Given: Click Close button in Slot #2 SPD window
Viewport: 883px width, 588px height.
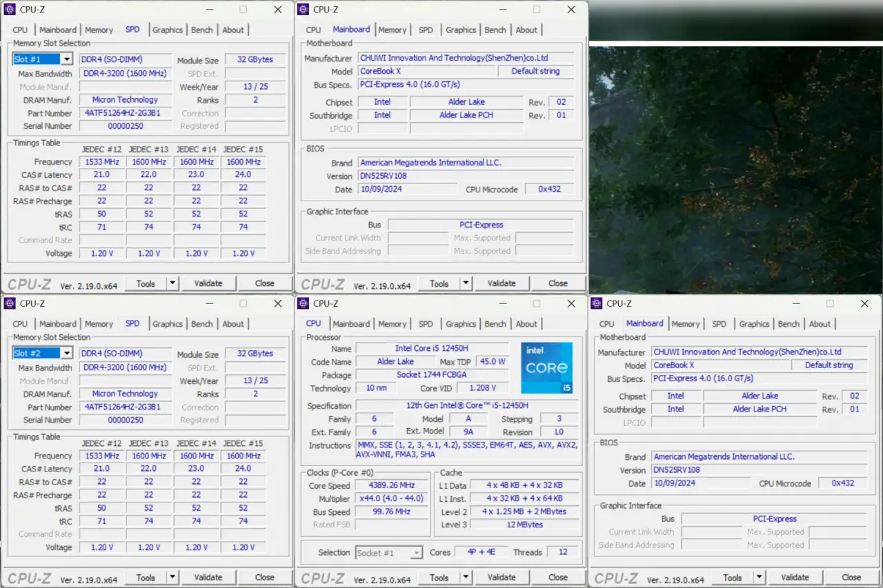Looking at the screenshot, I should coord(265,578).
